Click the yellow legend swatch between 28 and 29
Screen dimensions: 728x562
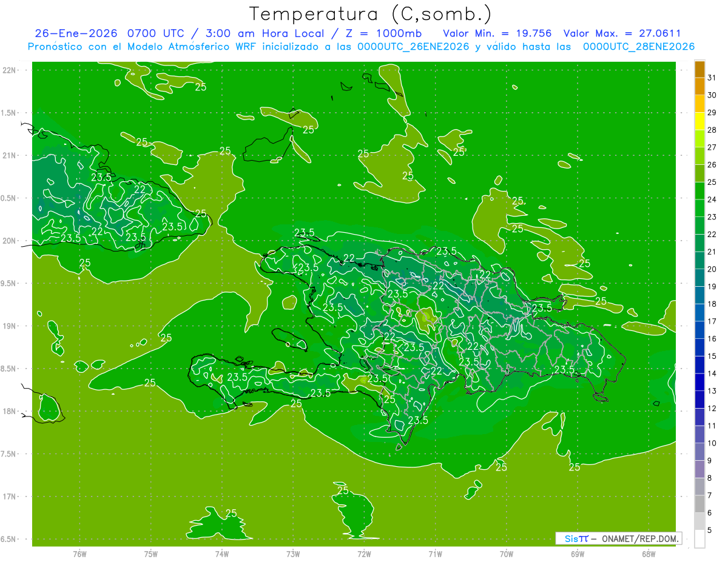(x=699, y=121)
